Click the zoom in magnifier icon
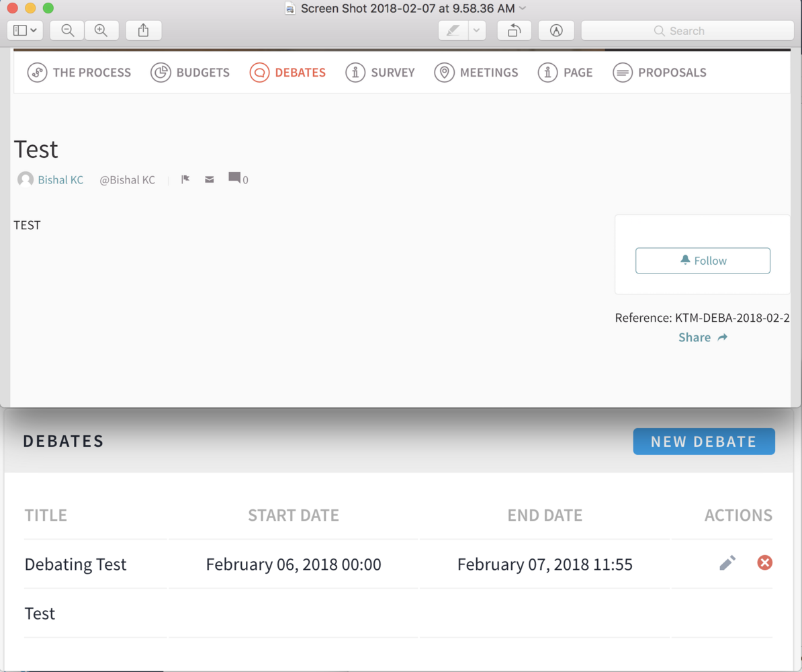This screenshot has height=672, width=802. coord(101,30)
